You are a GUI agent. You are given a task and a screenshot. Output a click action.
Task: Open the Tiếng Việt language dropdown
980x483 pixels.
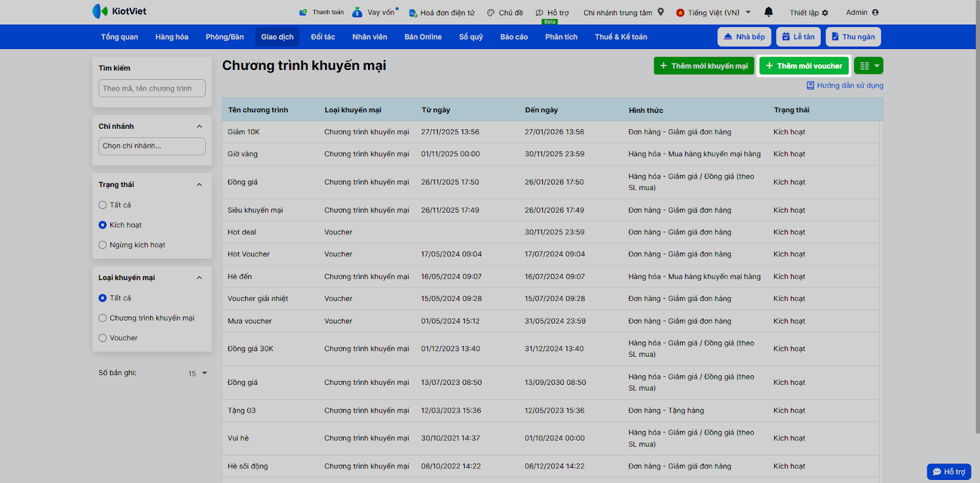(x=714, y=12)
